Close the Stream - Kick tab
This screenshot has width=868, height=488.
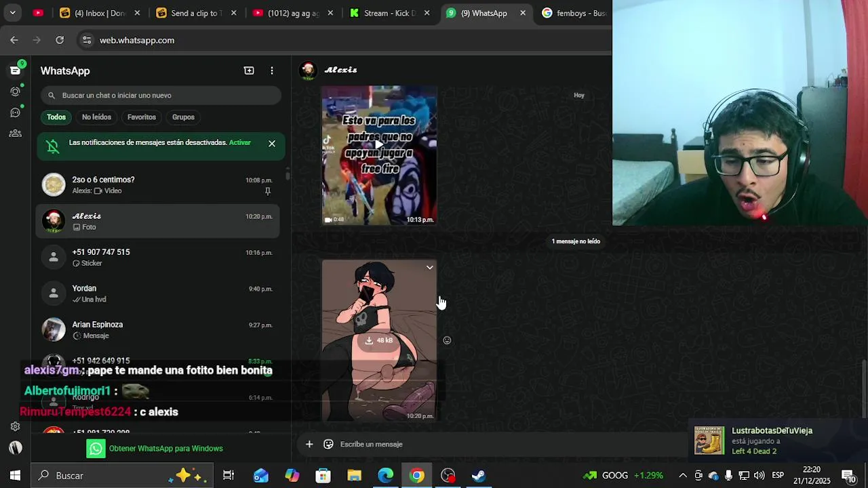tap(427, 13)
